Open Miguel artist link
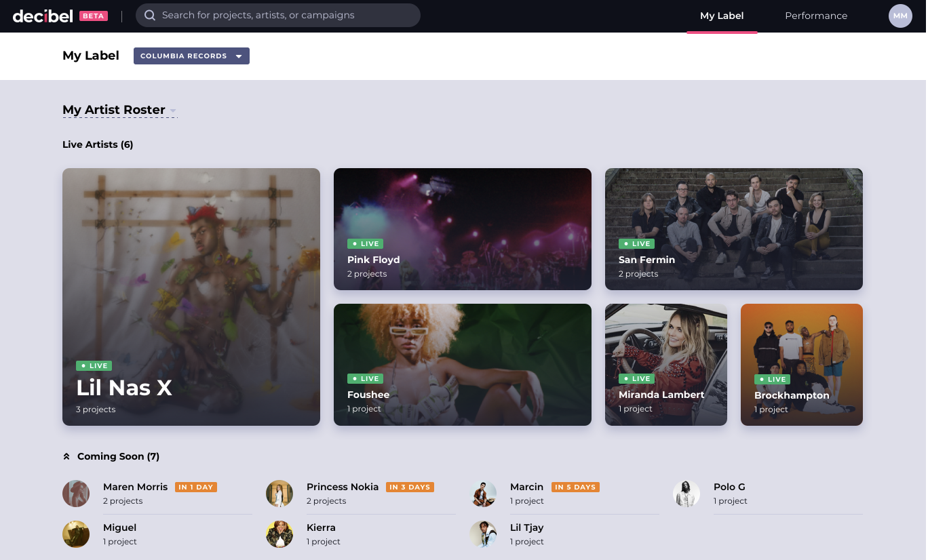Image resolution: width=928 pixels, height=560 pixels. (119, 527)
